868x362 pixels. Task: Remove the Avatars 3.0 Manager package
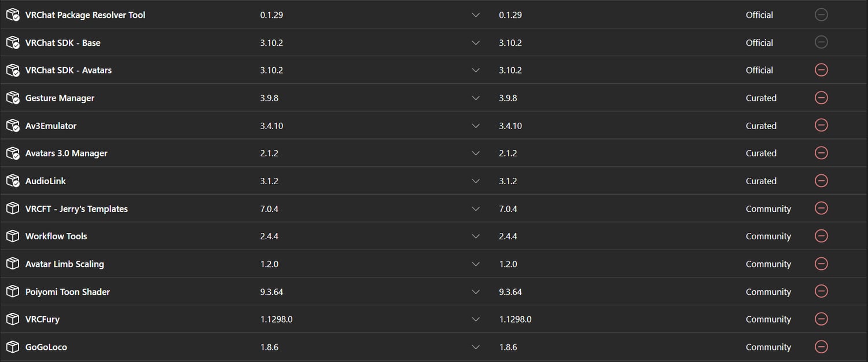pyautogui.click(x=821, y=153)
